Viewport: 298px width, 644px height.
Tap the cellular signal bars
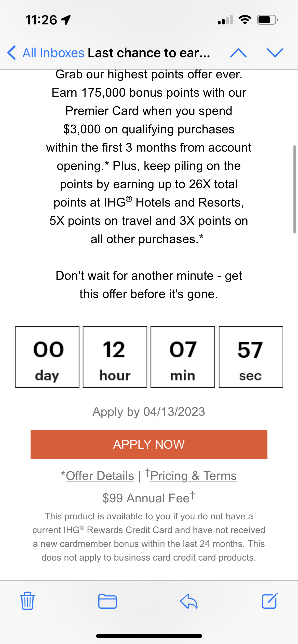(225, 20)
